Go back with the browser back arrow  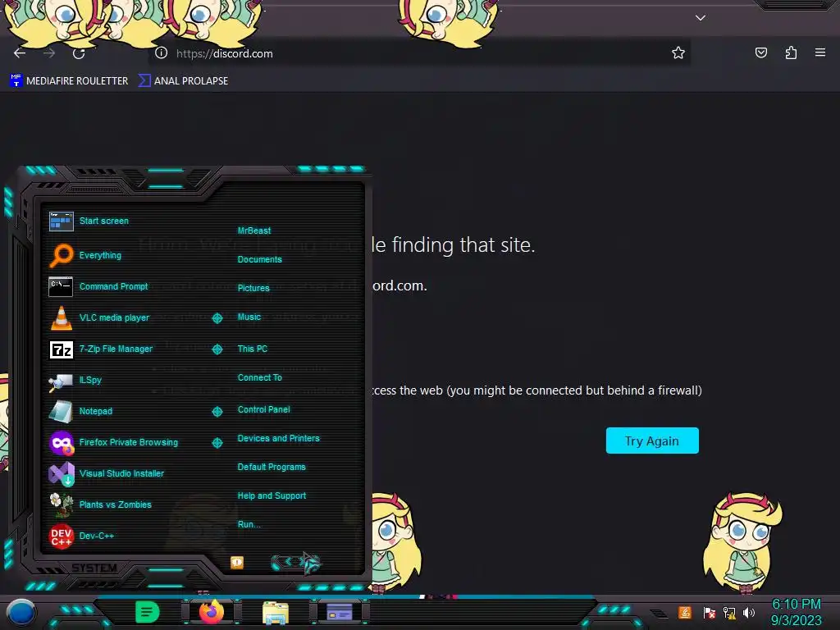tap(20, 53)
